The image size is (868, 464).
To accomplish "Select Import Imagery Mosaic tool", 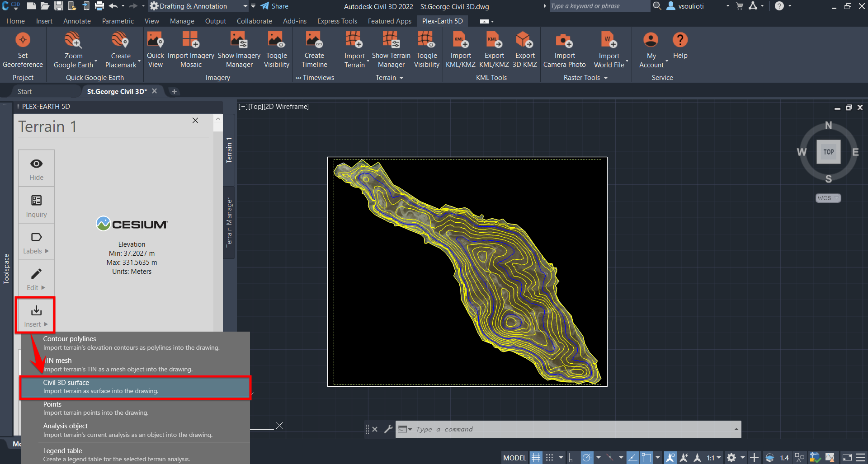I will [191, 50].
